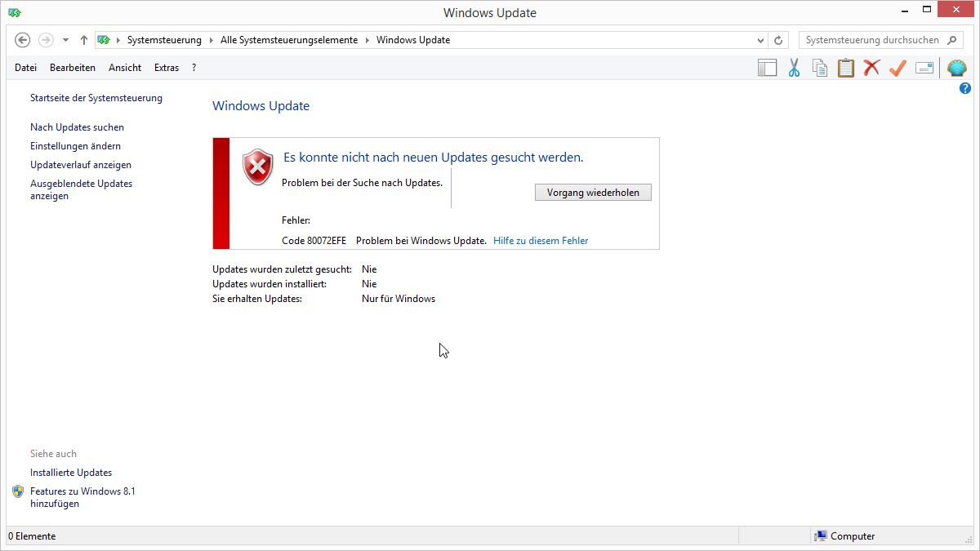Image resolution: width=980 pixels, height=551 pixels.
Task: Click Alle Systemsteuerungselemente breadcrumb
Action: click(289, 40)
